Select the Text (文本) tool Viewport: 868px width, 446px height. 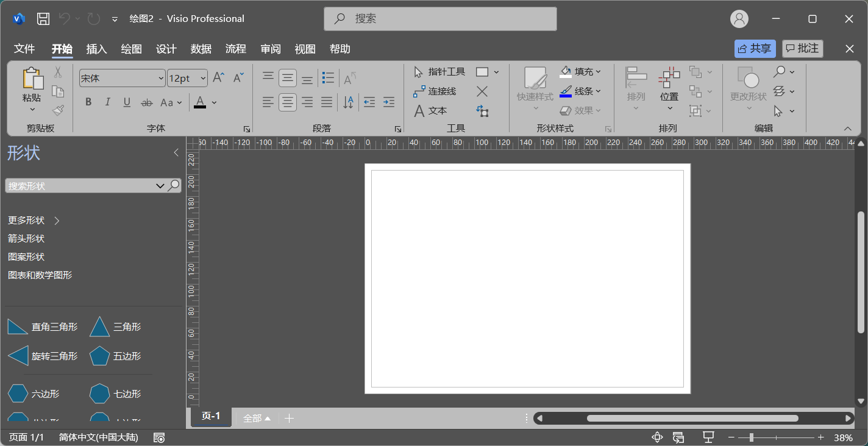coord(430,111)
